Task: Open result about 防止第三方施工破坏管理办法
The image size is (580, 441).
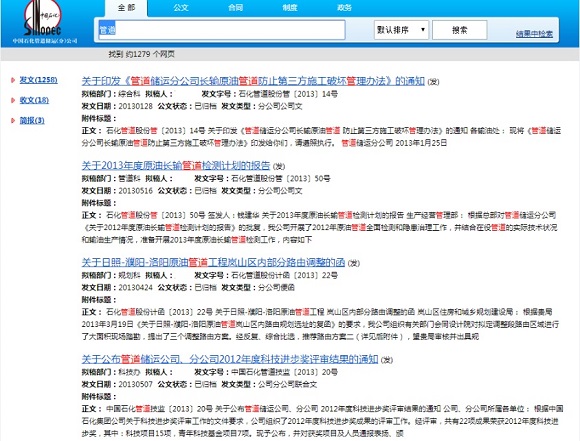Action: [253, 81]
